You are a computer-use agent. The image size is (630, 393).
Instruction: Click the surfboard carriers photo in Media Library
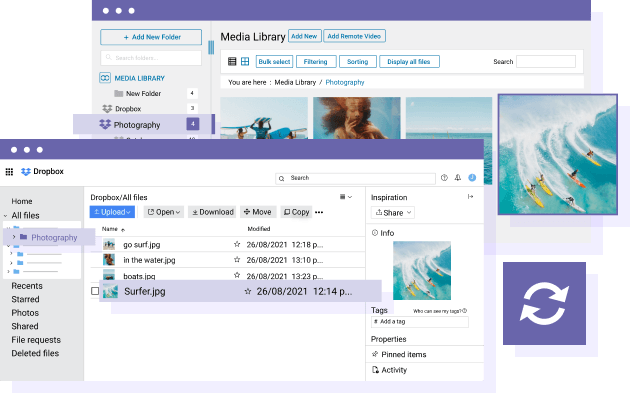point(264,118)
